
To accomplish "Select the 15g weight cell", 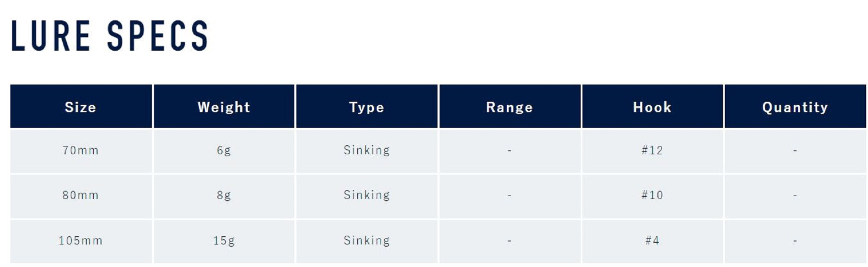I will tap(224, 241).
